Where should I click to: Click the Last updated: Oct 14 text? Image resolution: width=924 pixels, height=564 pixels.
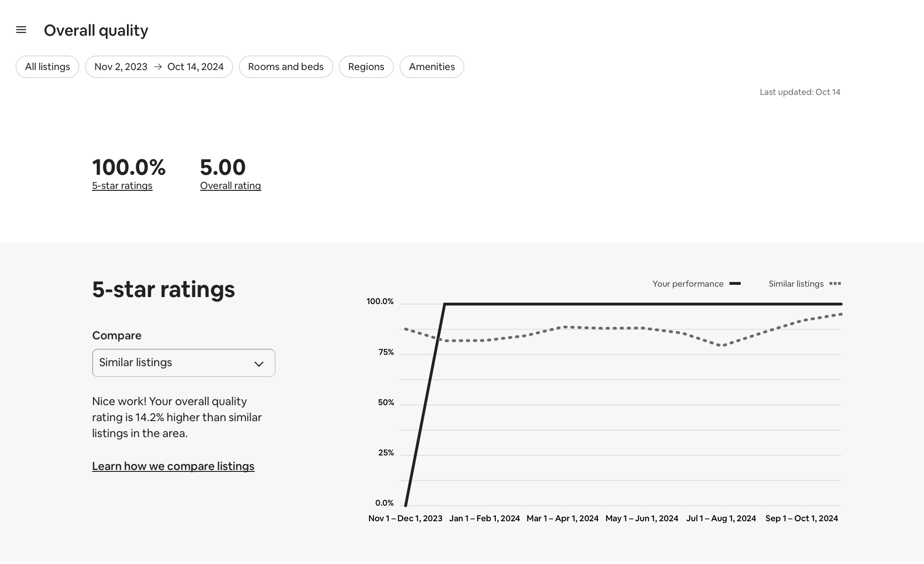tap(799, 92)
